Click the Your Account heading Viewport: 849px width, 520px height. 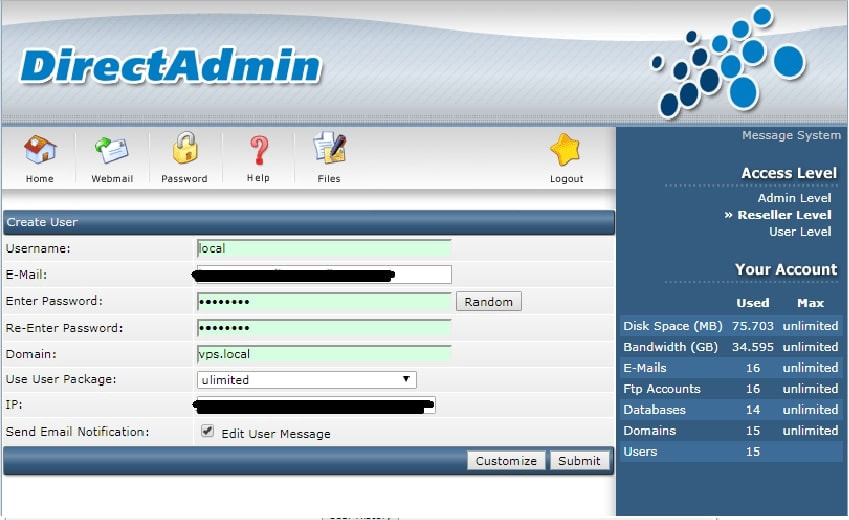point(786,270)
